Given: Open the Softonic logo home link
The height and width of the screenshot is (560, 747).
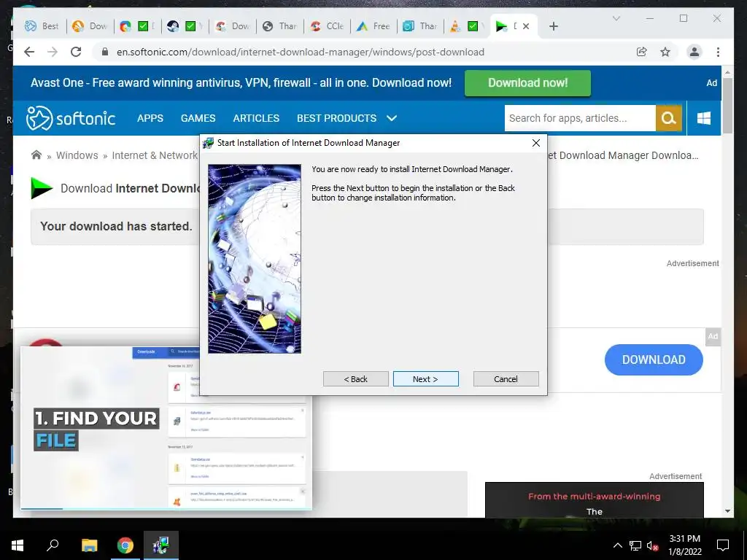Looking at the screenshot, I should (x=71, y=118).
